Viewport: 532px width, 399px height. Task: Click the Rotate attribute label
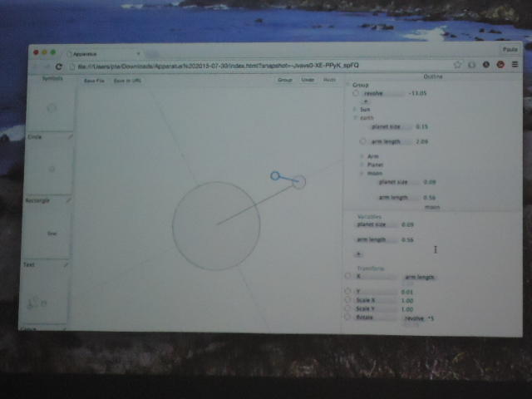coord(364,318)
